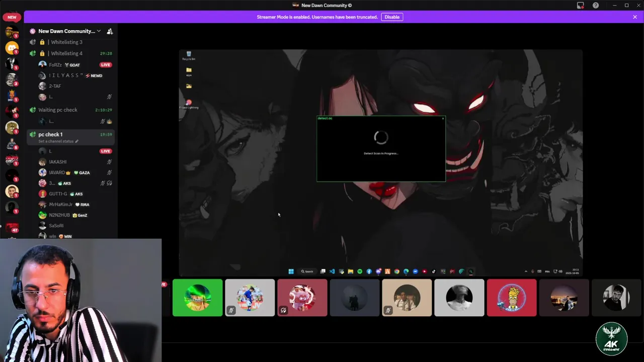644x362 pixels.
Task: Open the server icon with the 47 badge
Action: pyautogui.click(x=12, y=227)
